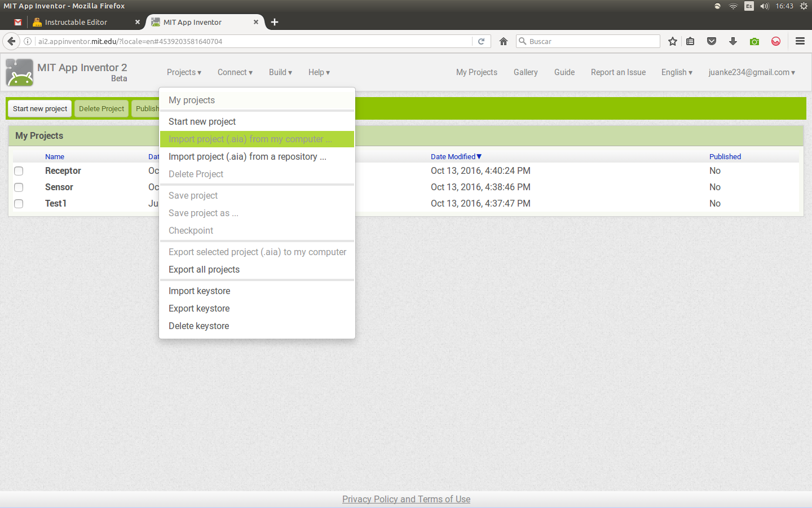Choose Import project (.aia) from my computer
Screen dimensions: 812x508
pos(257,139)
